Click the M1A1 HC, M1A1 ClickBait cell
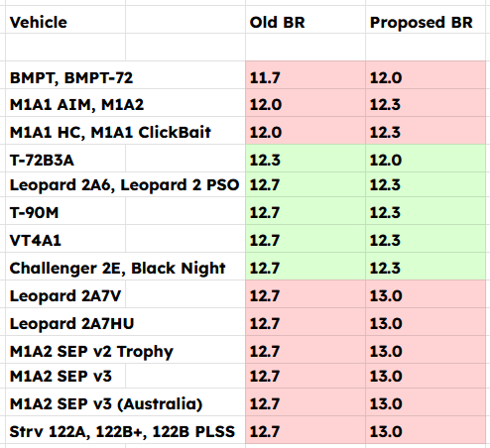The width and height of the screenshot is (490, 448). [x=125, y=131]
